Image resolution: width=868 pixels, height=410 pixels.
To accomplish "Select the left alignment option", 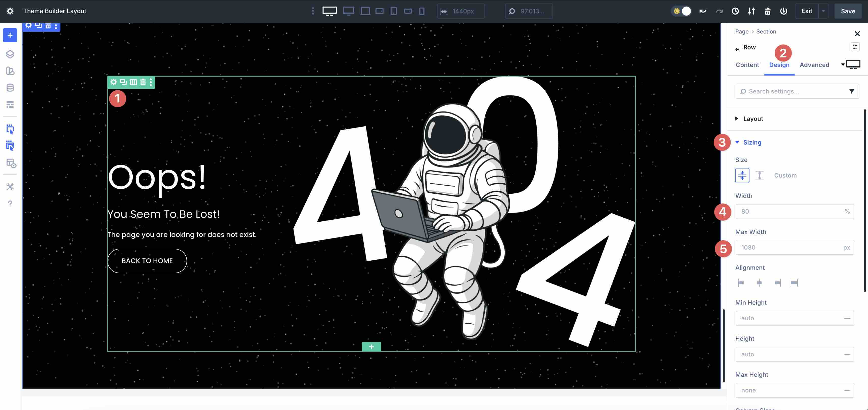I will click(741, 283).
